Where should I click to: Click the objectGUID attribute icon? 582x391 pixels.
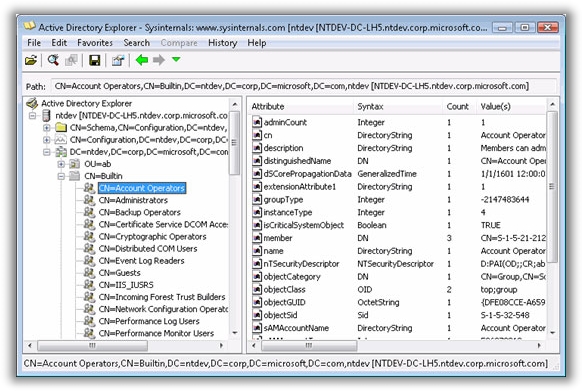point(257,302)
